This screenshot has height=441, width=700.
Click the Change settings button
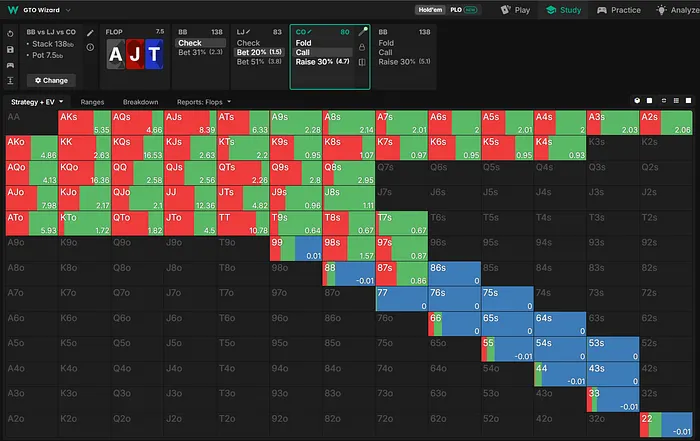click(51, 80)
